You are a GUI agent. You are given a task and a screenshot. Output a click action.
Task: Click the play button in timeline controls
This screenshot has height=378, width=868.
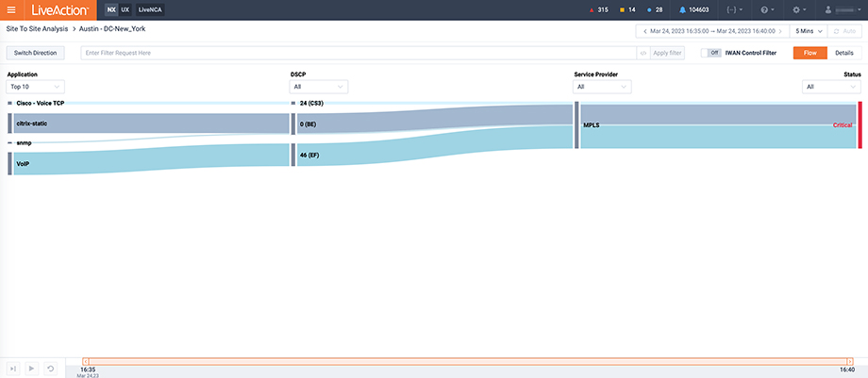tap(31, 369)
